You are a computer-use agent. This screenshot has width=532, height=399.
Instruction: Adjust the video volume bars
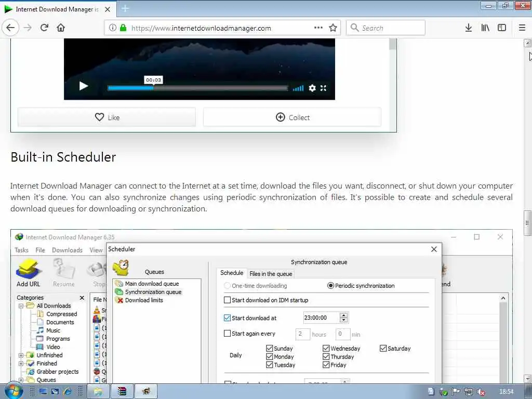click(x=298, y=88)
